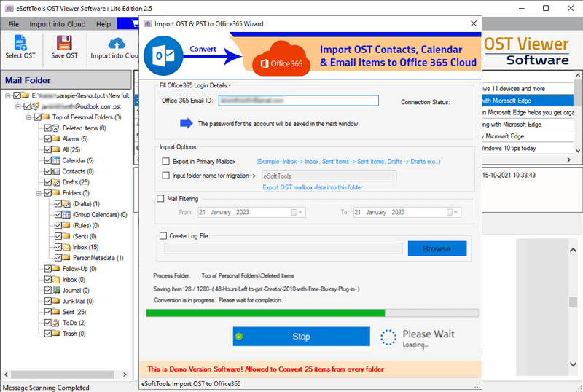Collapse the root E: path tree node

click(x=7, y=96)
